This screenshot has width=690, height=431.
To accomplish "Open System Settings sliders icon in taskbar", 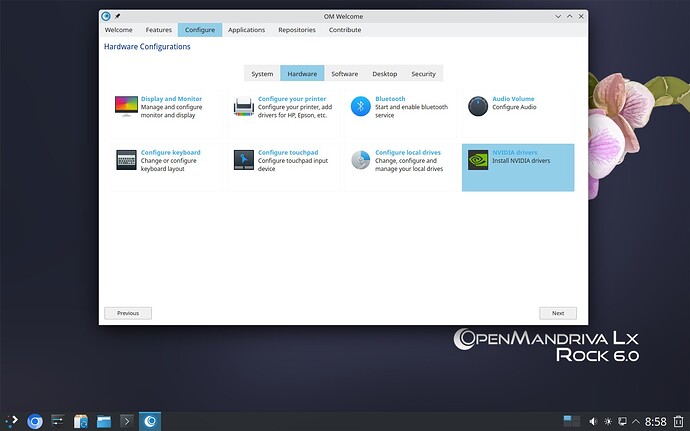I will coord(58,421).
